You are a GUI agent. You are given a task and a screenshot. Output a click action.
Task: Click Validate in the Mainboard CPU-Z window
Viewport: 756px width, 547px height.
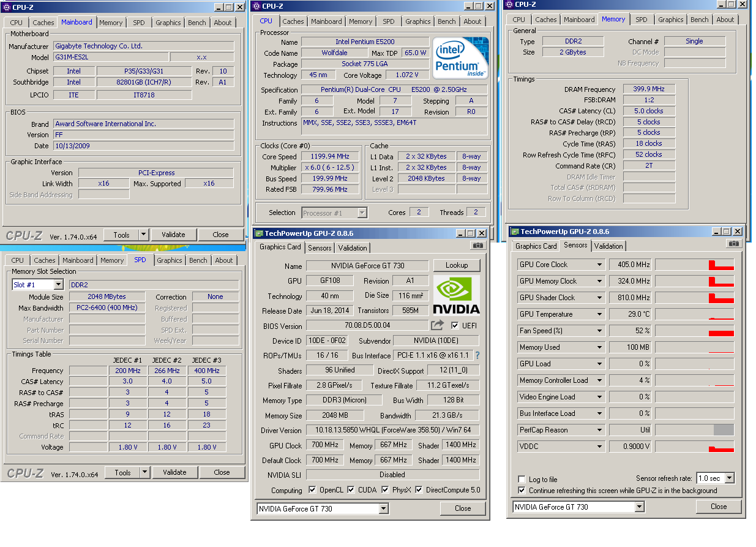173,235
